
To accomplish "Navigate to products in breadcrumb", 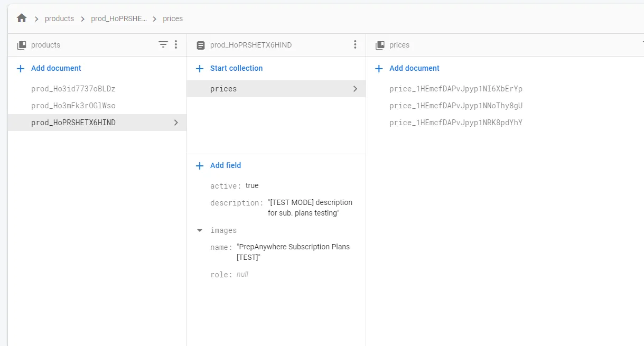I will coord(59,18).
